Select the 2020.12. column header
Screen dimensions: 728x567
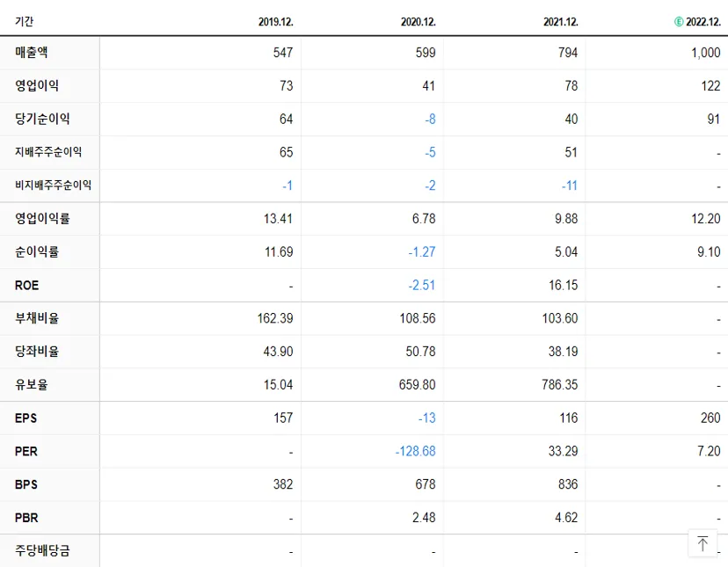click(x=419, y=22)
